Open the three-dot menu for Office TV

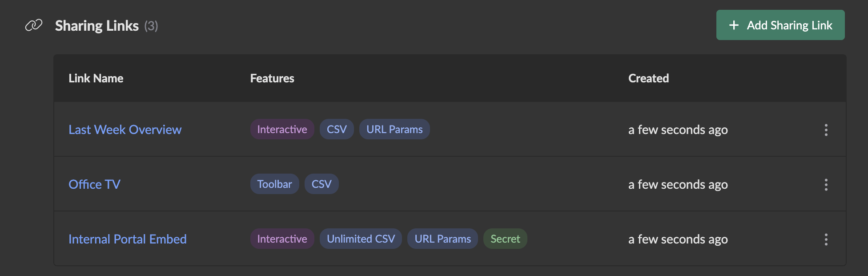pos(826,184)
